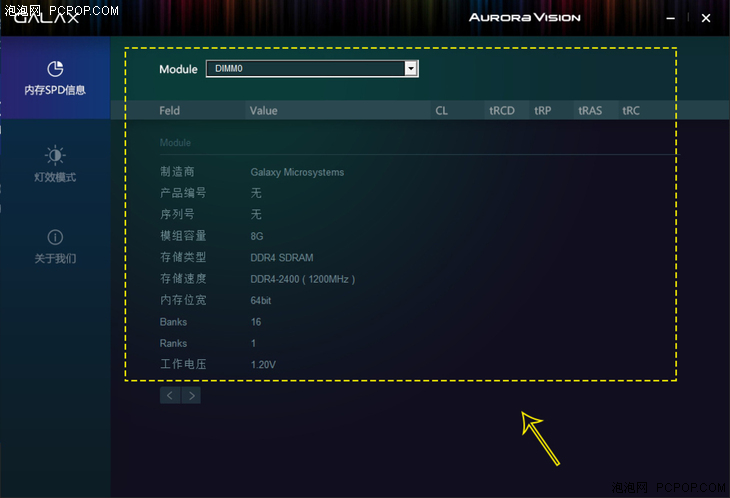Click the tRAS column header
The width and height of the screenshot is (730, 498).
point(590,111)
